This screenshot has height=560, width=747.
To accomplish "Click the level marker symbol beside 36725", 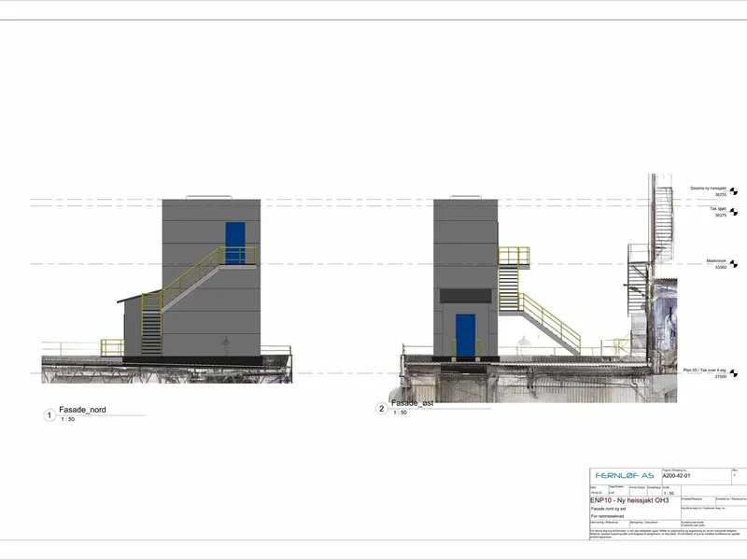I will (734, 191).
